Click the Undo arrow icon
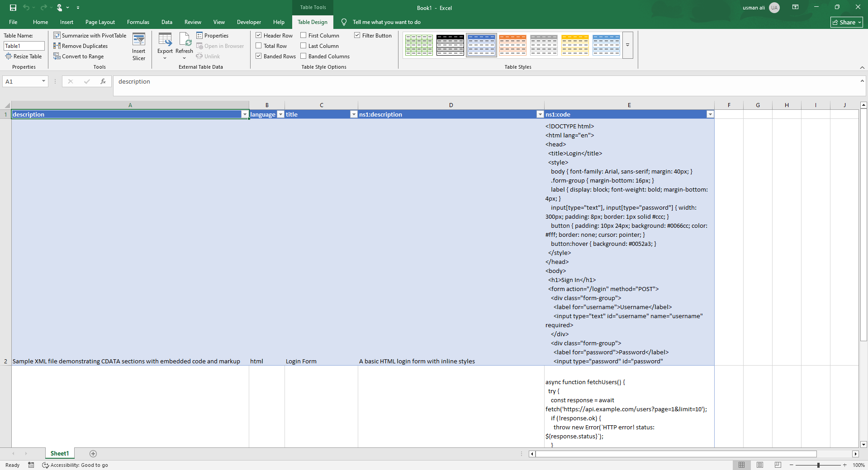This screenshot has width=868, height=470. 26,8
